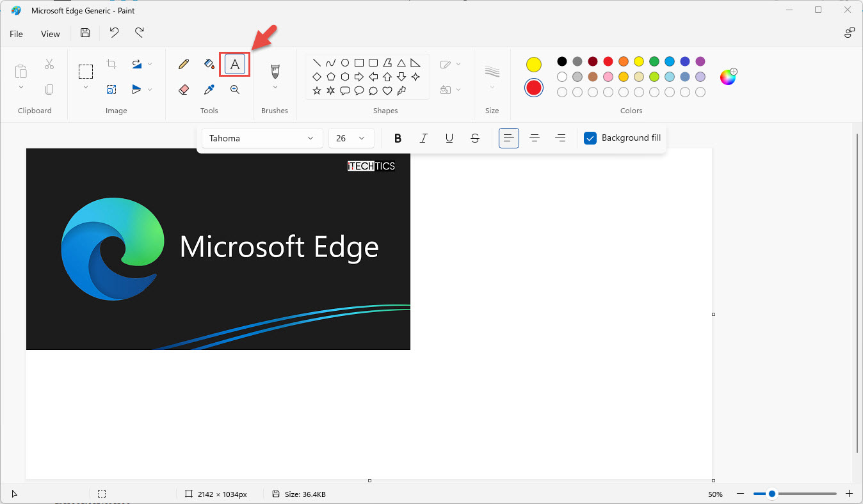Click the Size: 36.4KB status text

click(x=306, y=494)
